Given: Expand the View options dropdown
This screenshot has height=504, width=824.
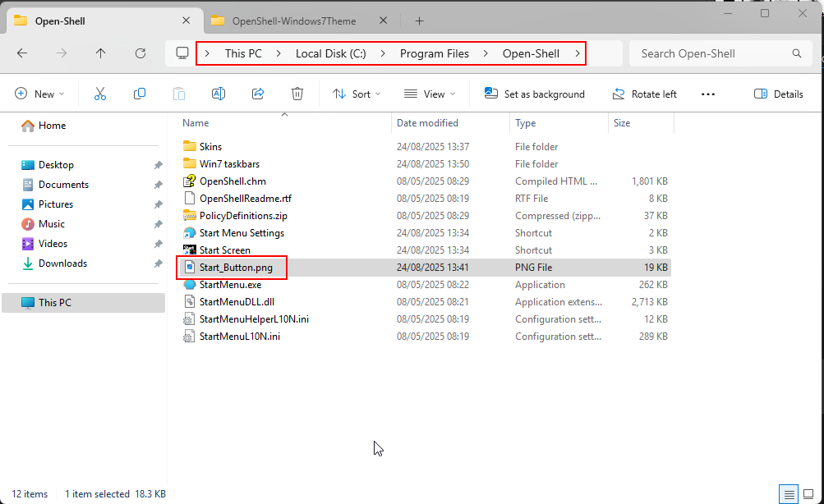Looking at the screenshot, I should click(x=430, y=94).
